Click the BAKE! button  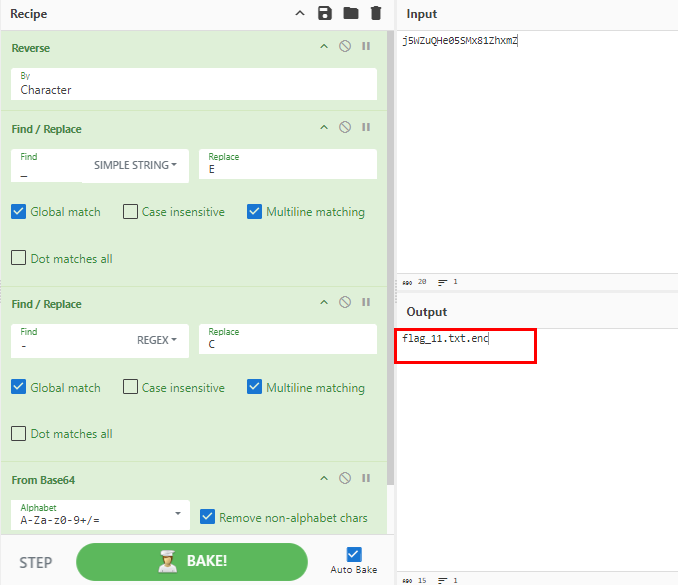[192, 562]
